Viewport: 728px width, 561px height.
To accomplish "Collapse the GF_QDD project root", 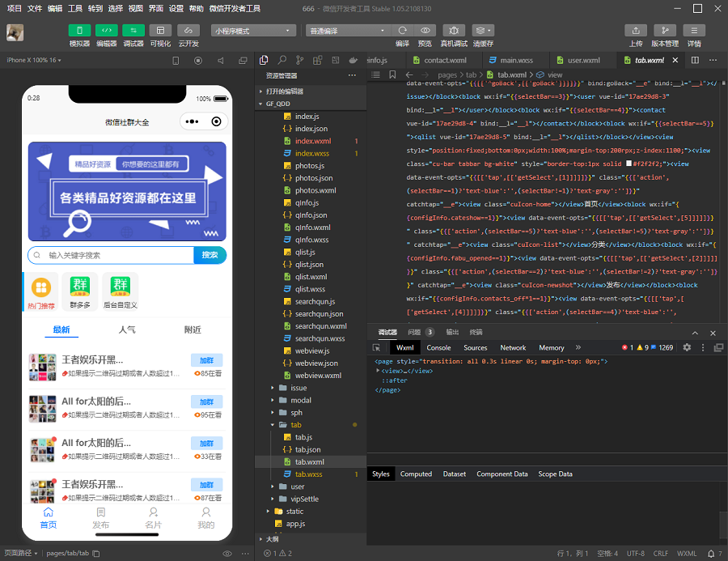I will point(311,104).
